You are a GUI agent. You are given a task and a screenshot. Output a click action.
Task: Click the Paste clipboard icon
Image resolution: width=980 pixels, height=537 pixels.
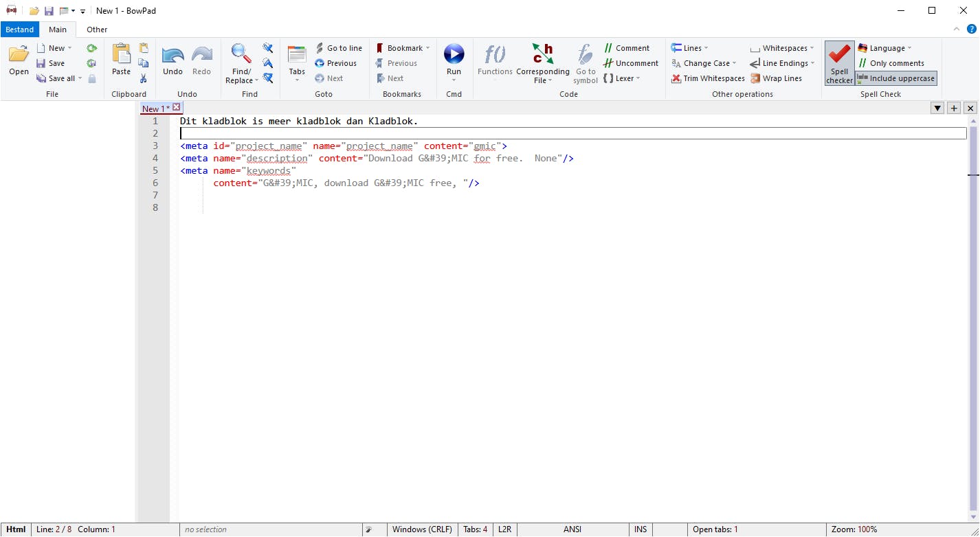[121, 54]
